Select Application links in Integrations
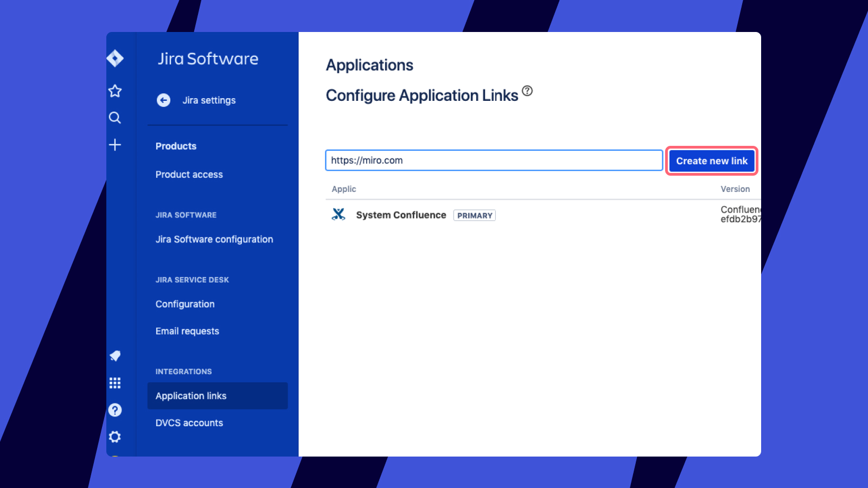This screenshot has height=488, width=868. 191,396
